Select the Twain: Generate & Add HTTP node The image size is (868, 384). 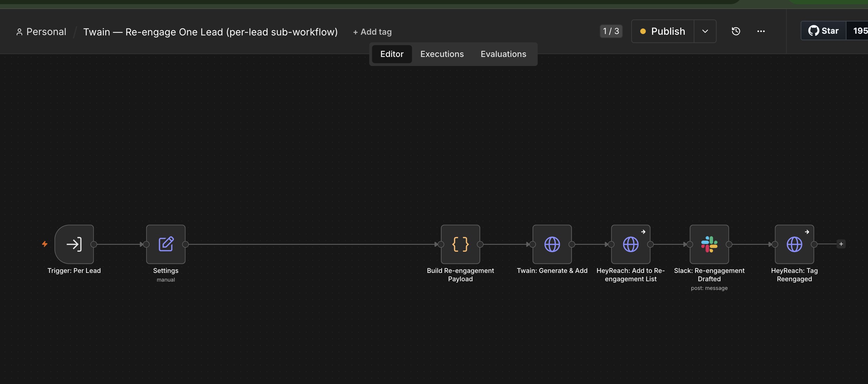(552, 244)
